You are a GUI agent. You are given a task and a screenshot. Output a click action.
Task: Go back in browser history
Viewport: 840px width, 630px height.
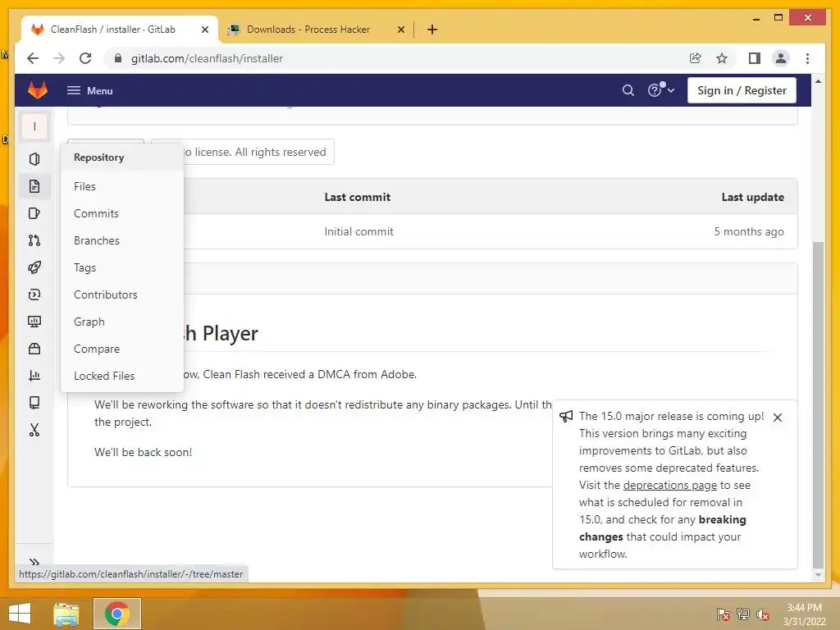coord(33,58)
